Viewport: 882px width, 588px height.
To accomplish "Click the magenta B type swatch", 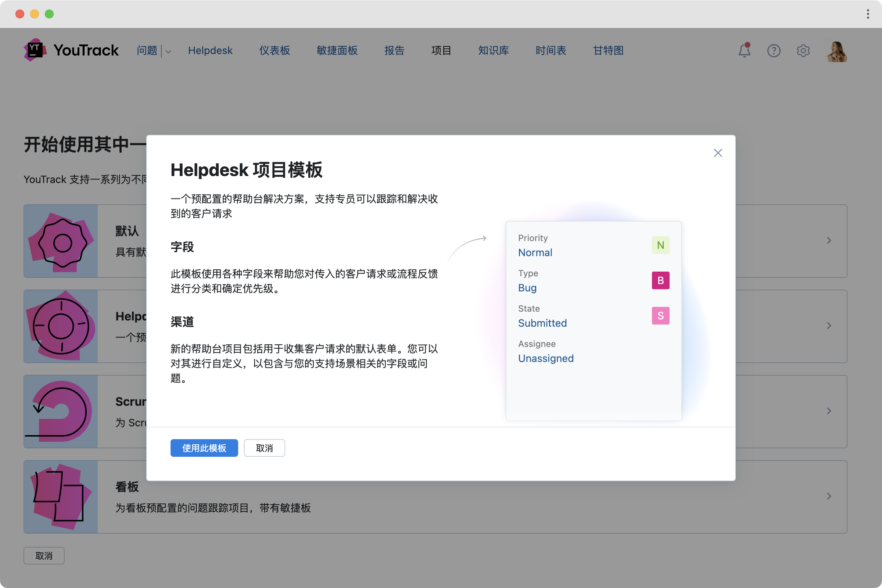I will (660, 280).
